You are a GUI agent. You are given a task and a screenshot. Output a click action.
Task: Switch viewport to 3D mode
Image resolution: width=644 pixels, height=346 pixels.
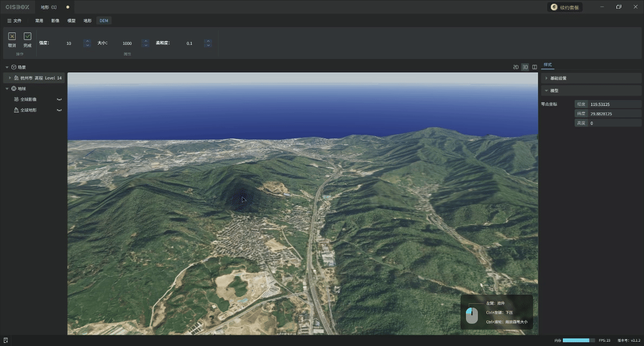coord(525,67)
